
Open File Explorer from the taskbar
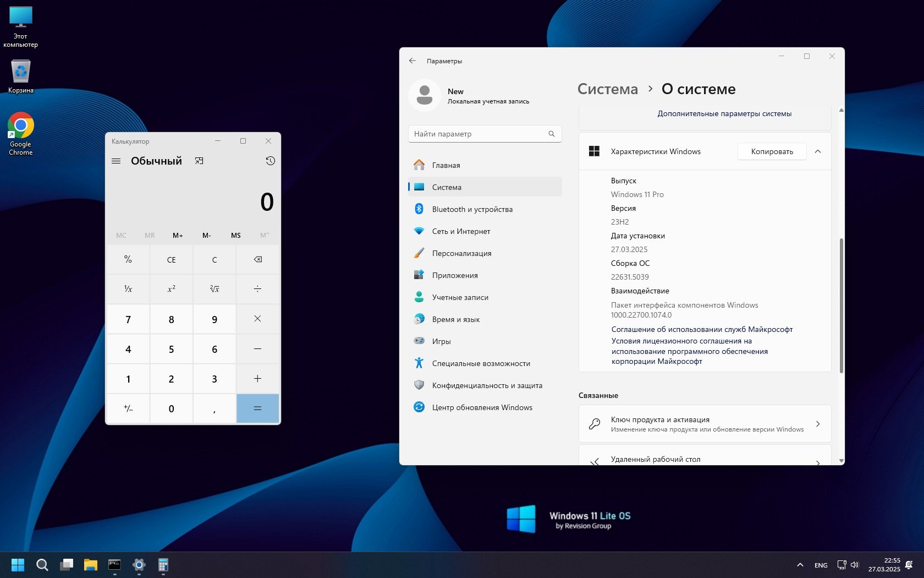91,565
